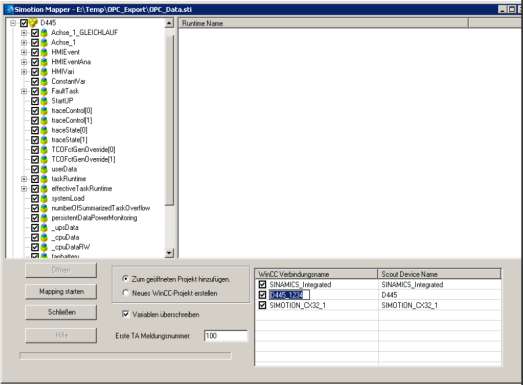This screenshot has width=523, height=385.
Task: Click the StartUP node icon
Action: pos(44,101)
